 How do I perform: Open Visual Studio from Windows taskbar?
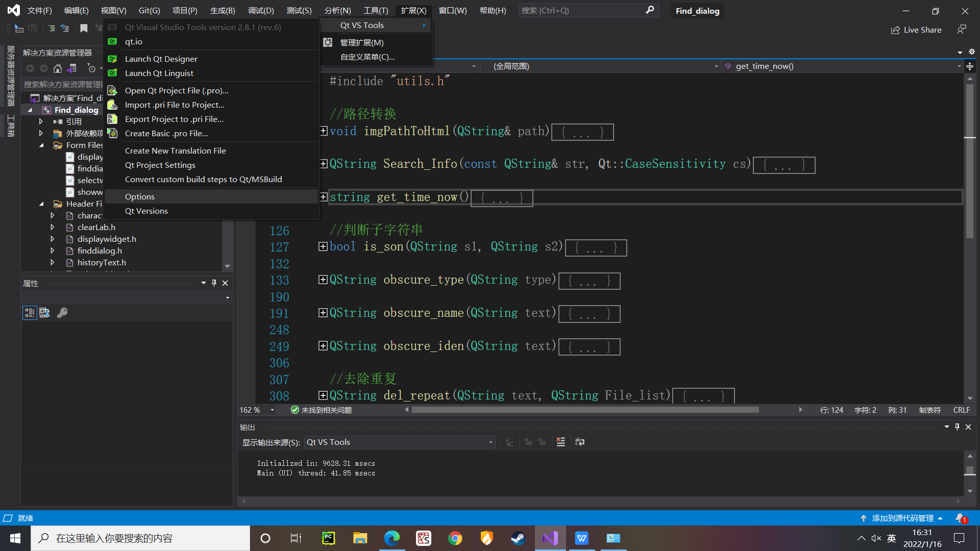(550, 538)
